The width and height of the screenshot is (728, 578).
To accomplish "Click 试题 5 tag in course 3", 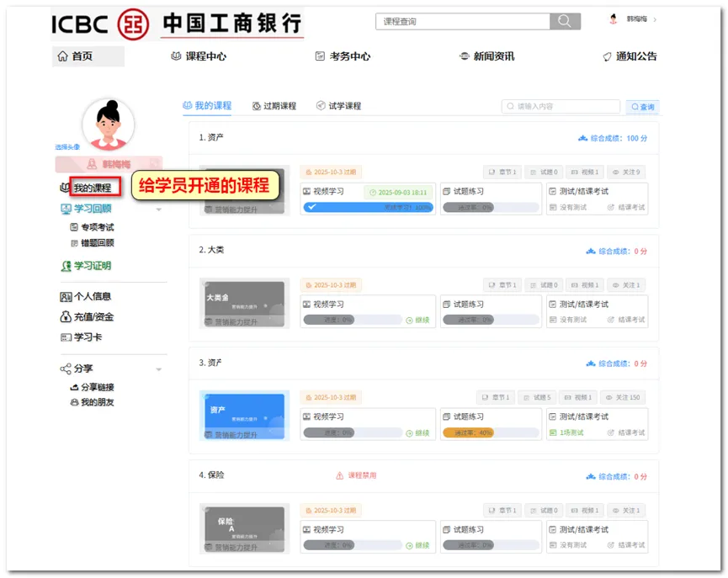I will pos(538,397).
